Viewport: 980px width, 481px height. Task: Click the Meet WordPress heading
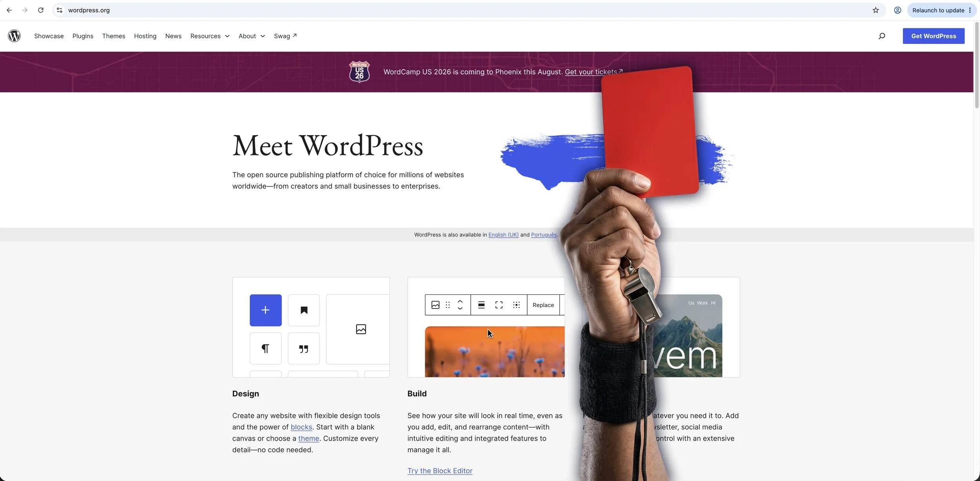coord(328,146)
